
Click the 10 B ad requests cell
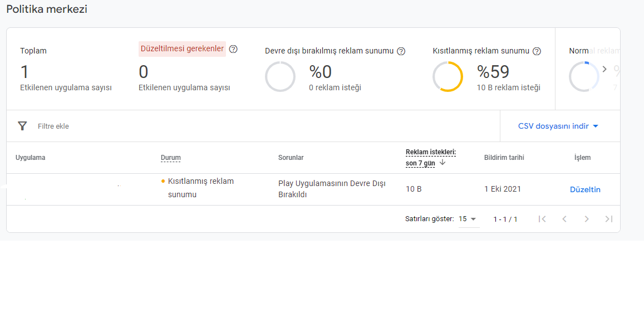coord(414,189)
